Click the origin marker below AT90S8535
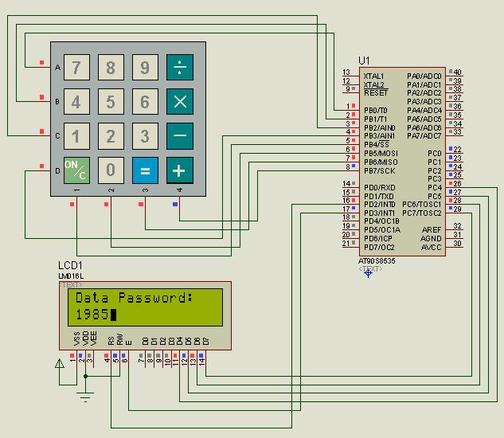This screenshot has height=438, width=504. [368, 273]
